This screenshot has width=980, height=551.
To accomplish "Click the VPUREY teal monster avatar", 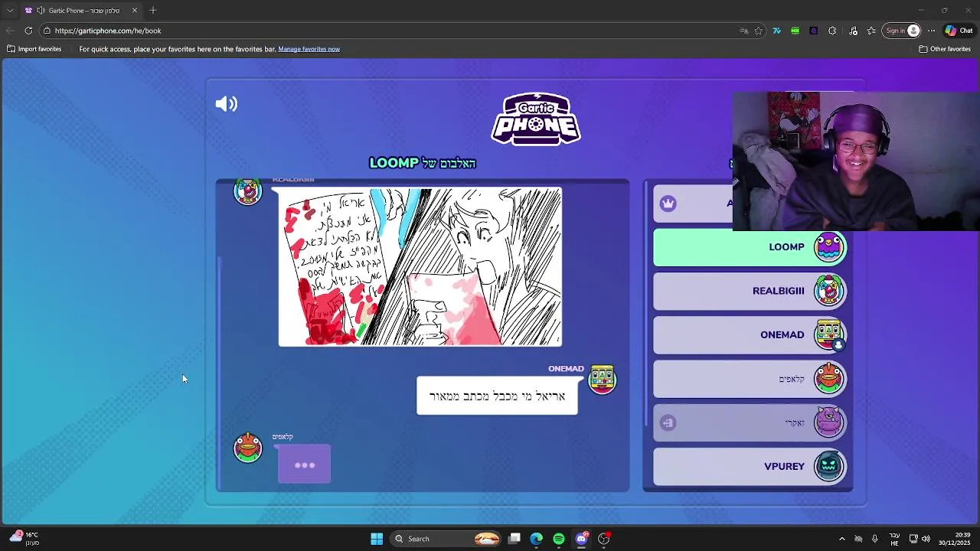I will coord(829,466).
